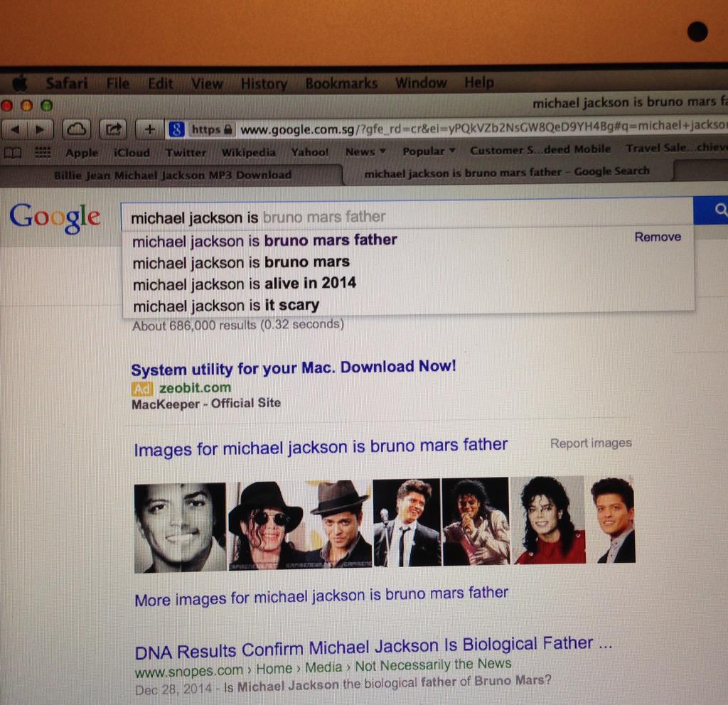Choose suggestion 'michael jackson is bruno mars'
The height and width of the screenshot is (705, 728).
click(241, 263)
